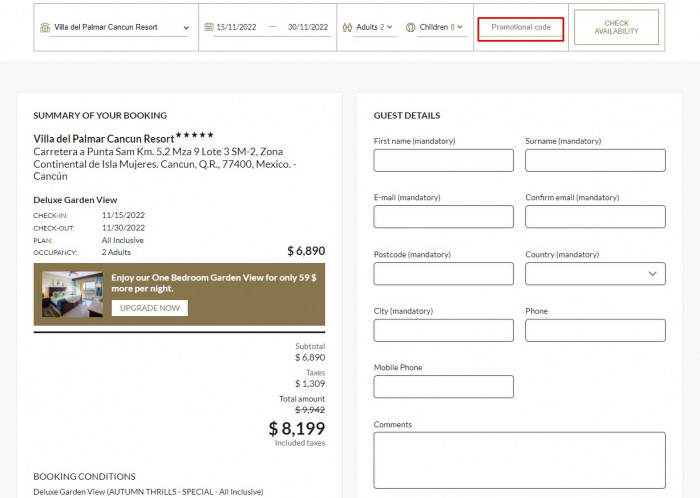700x498 pixels.
Task: Click the Autumn Thrills special conditions line
Action: tap(148, 492)
